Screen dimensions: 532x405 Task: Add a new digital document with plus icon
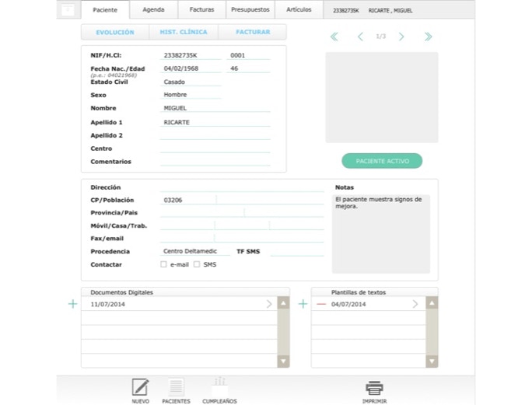click(x=73, y=304)
